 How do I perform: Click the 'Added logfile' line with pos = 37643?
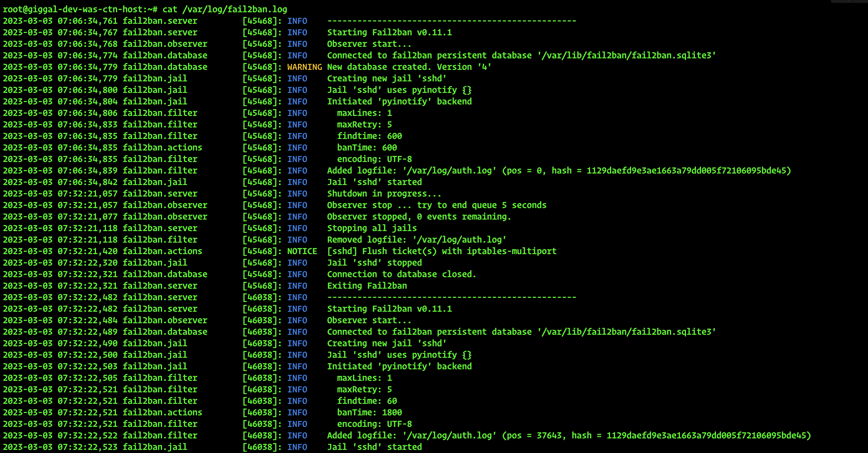(x=569, y=435)
